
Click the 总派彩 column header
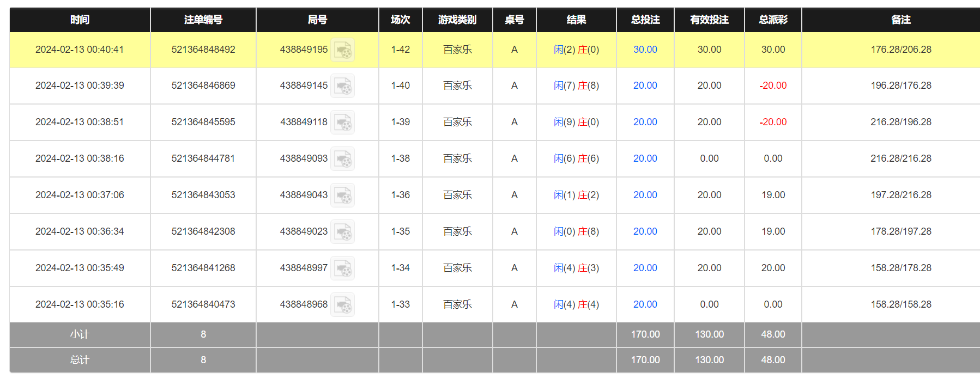pyautogui.click(x=773, y=20)
